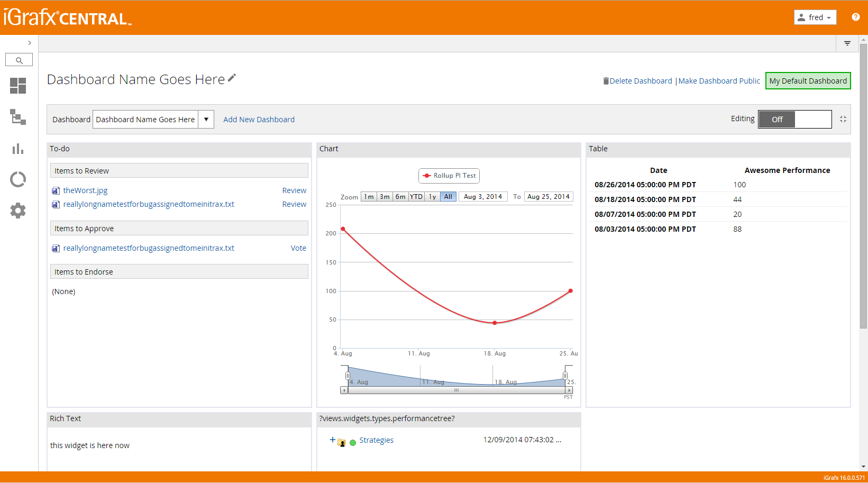This screenshot has height=483, width=868.
Task: Click the help question mark icon
Action: (855, 17)
